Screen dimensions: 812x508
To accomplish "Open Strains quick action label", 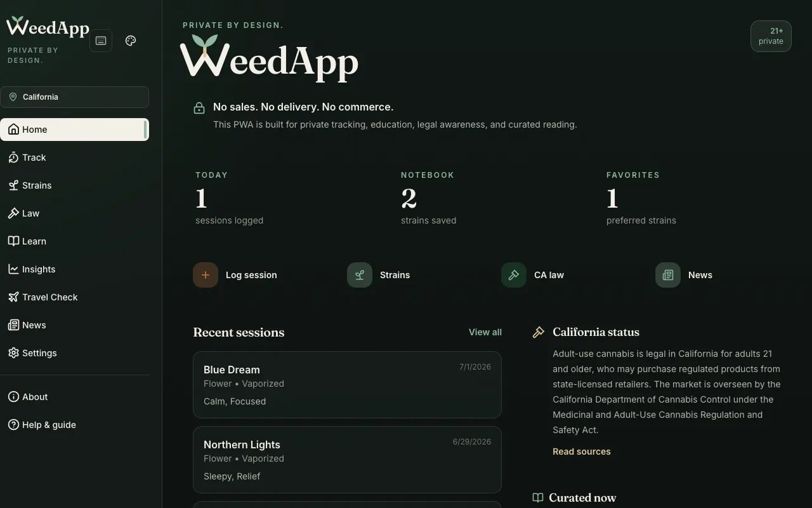I will pos(395,275).
